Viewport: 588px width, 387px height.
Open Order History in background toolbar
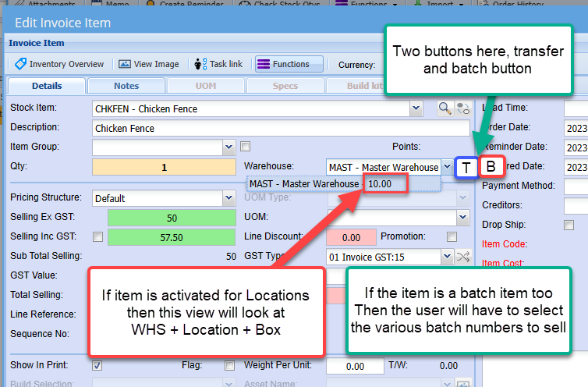tap(512, 3)
